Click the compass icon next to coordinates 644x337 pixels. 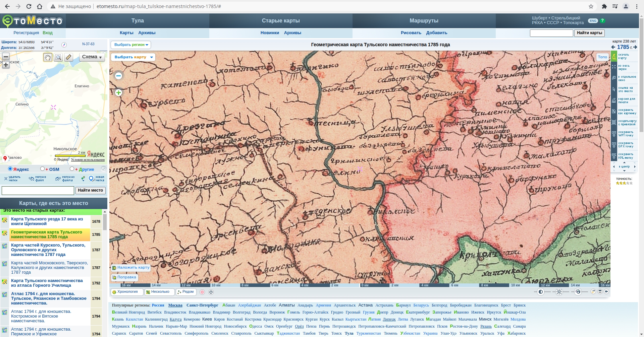point(64,45)
